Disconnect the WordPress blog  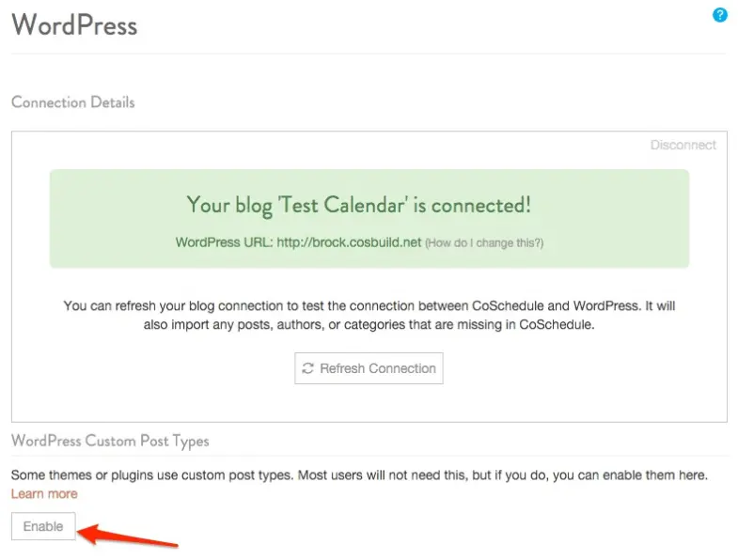point(683,145)
